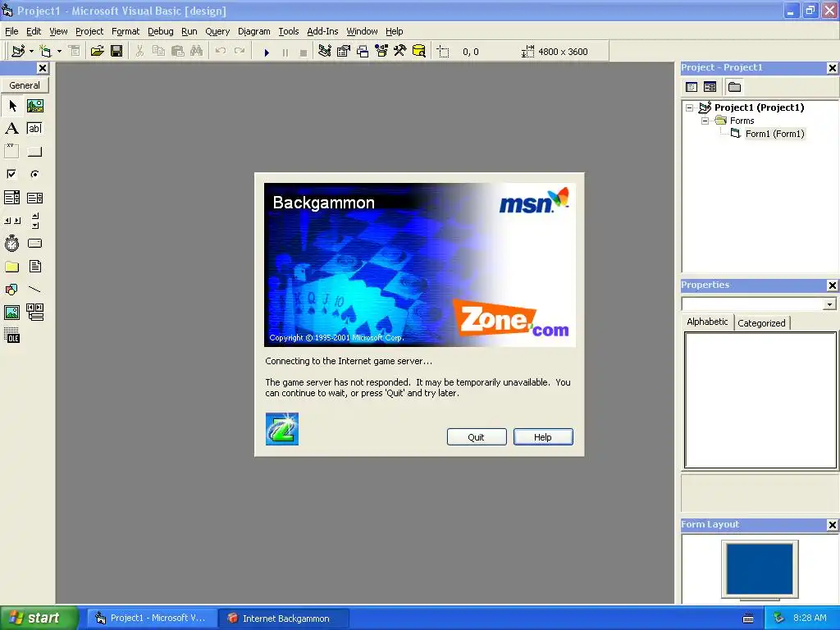Viewport: 840px width, 630px height.
Task: Select the Label control tool
Action: pos(12,129)
